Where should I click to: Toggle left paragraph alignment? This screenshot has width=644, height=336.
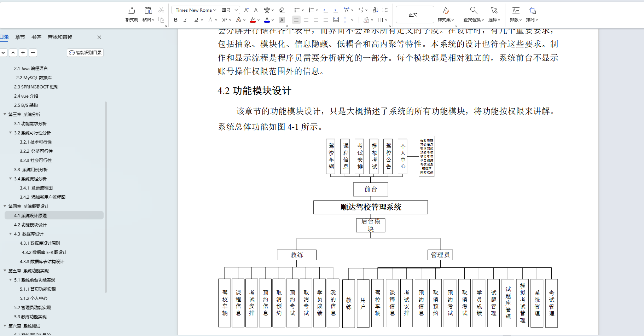click(x=296, y=20)
